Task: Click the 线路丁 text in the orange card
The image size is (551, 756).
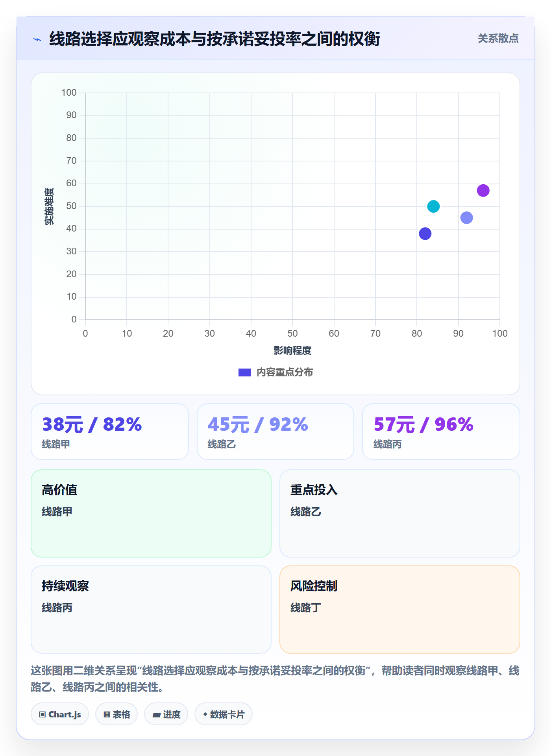Action: (306, 608)
